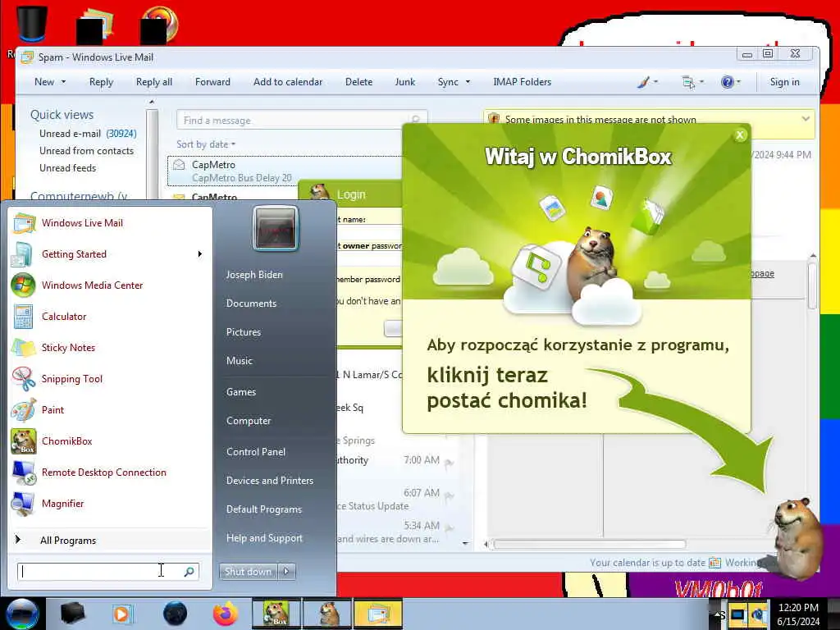The image size is (840, 630).
Task: Open Pictures from Start menu
Action: (244, 332)
